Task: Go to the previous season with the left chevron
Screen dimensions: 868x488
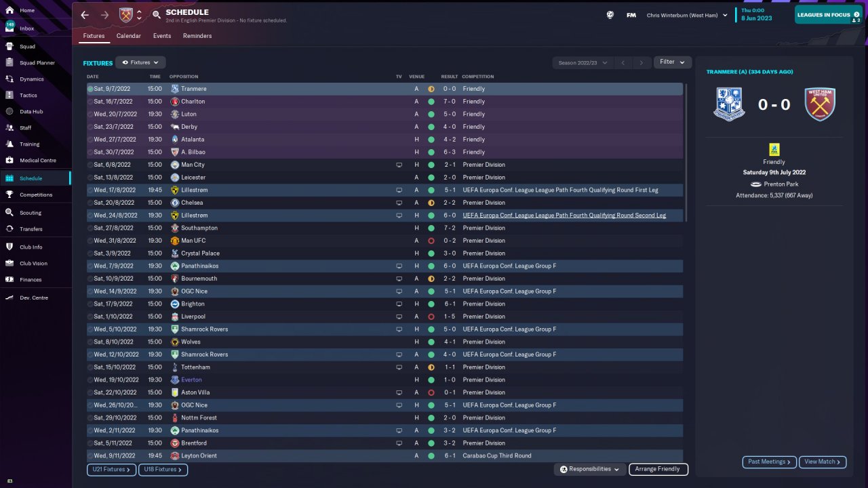Action: point(623,62)
